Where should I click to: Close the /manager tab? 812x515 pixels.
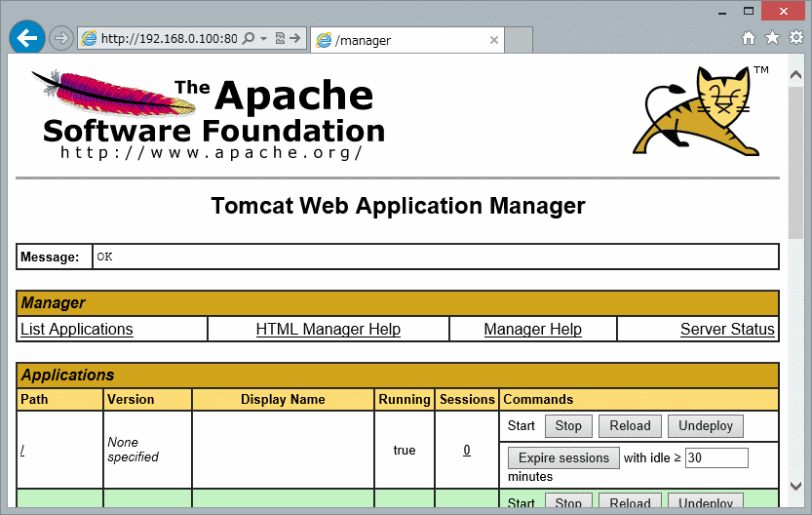coord(494,40)
